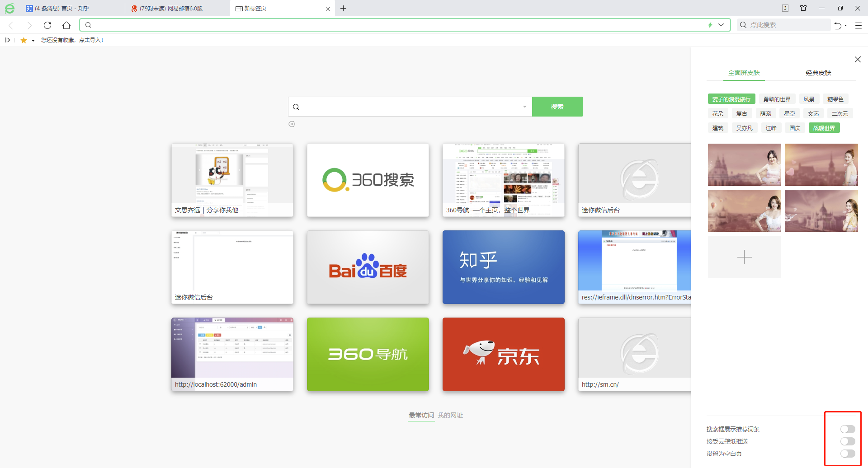868x468 pixels.
Task: Open the 360导航 一个主页 thumbnail
Action: pos(504,180)
